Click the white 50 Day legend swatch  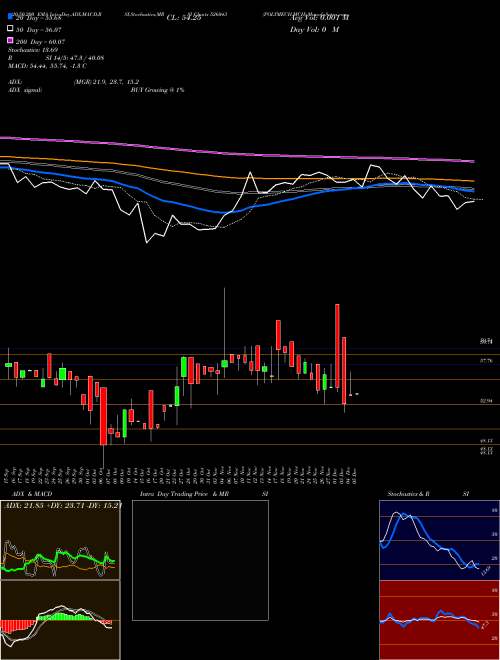click(11, 29)
